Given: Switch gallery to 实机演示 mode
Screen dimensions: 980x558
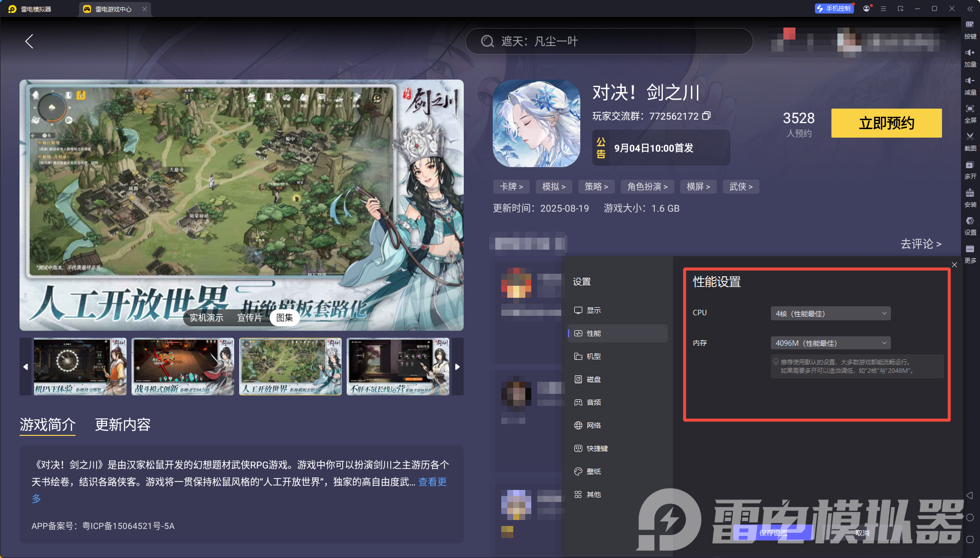Looking at the screenshot, I should point(206,318).
